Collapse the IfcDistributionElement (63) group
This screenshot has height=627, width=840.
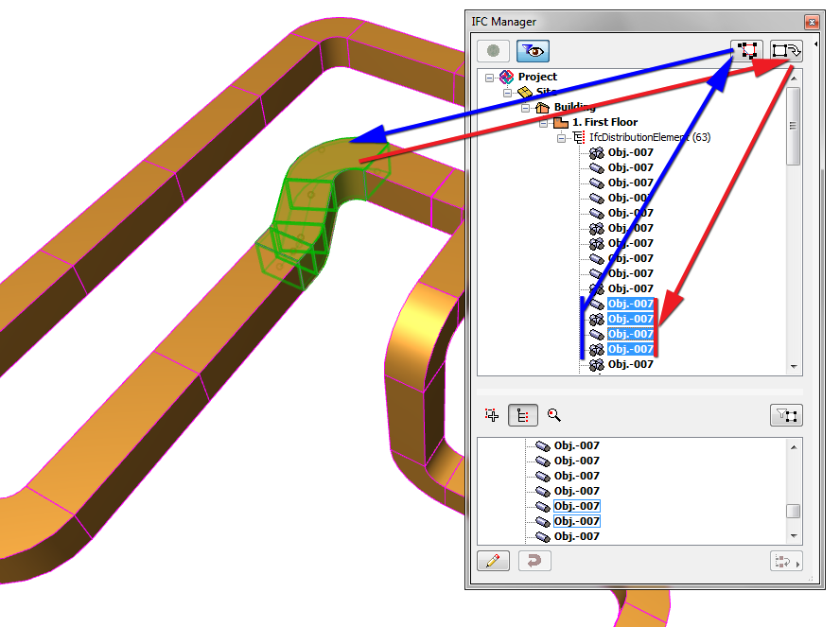[x=561, y=138]
